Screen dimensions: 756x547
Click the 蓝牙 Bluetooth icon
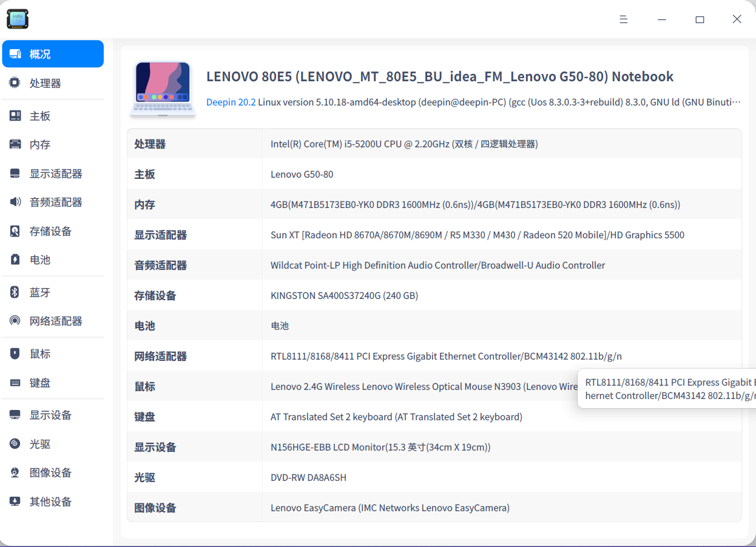click(15, 292)
